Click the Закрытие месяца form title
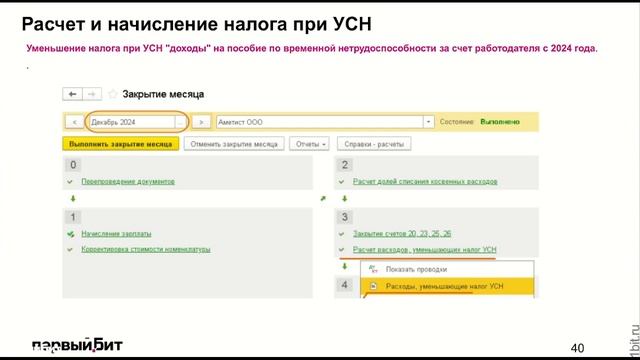Screen dimensions: 640x360 point(163,94)
